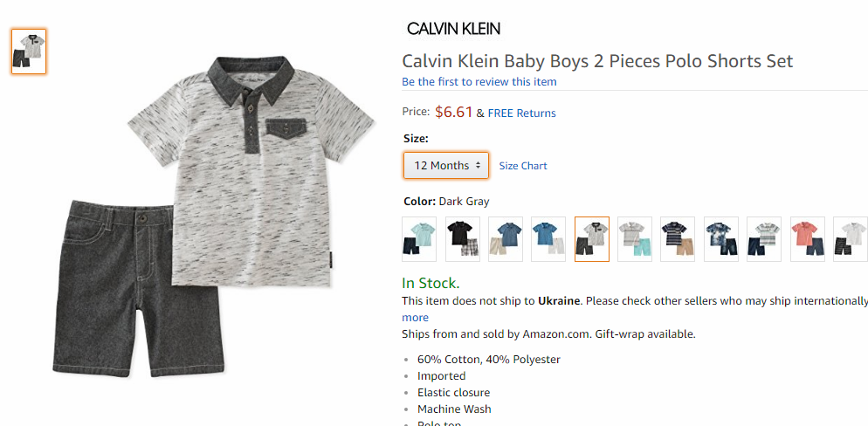Open the 12 Months size dropdown

point(446,165)
